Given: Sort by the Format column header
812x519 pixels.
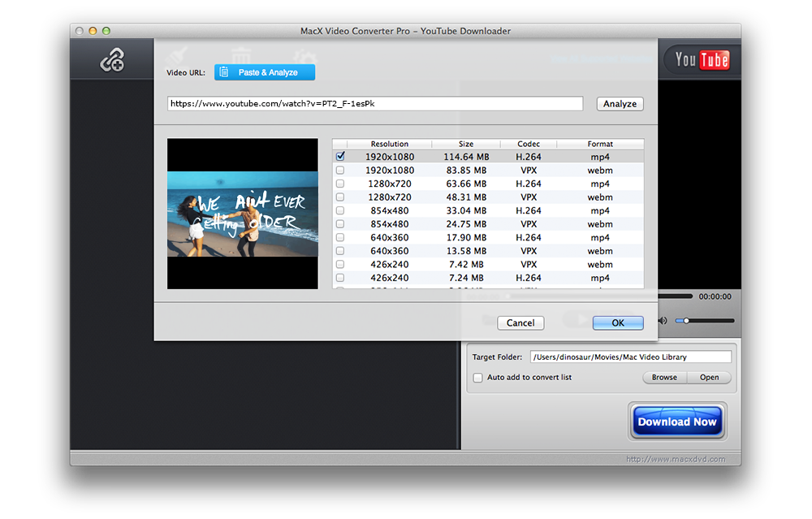Looking at the screenshot, I should pyautogui.click(x=600, y=144).
